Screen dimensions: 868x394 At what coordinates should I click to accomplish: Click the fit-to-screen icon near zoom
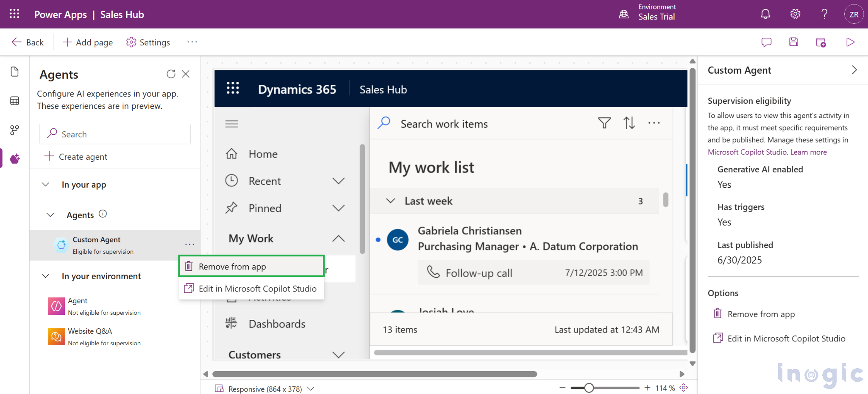click(x=684, y=388)
